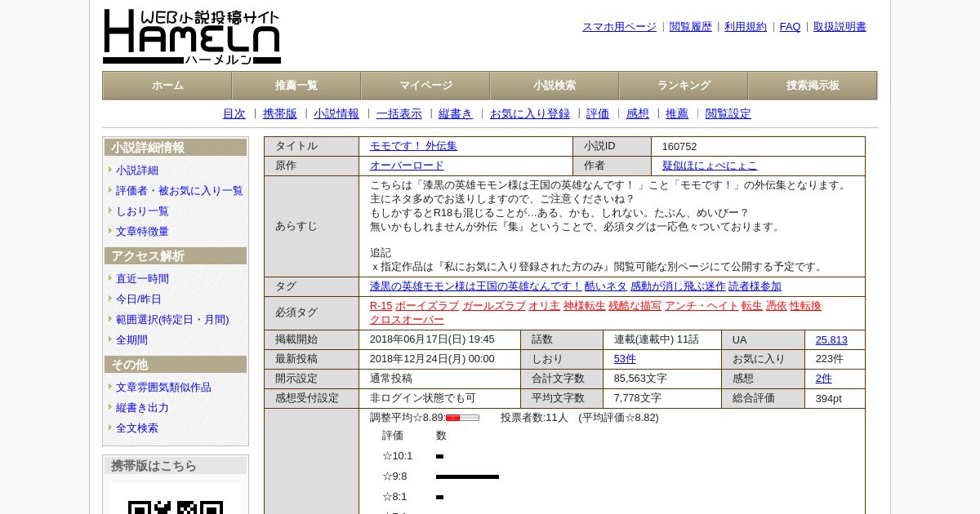Open 推薦 in the sub navigation
This screenshot has height=514, width=980.
click(677, 114)
